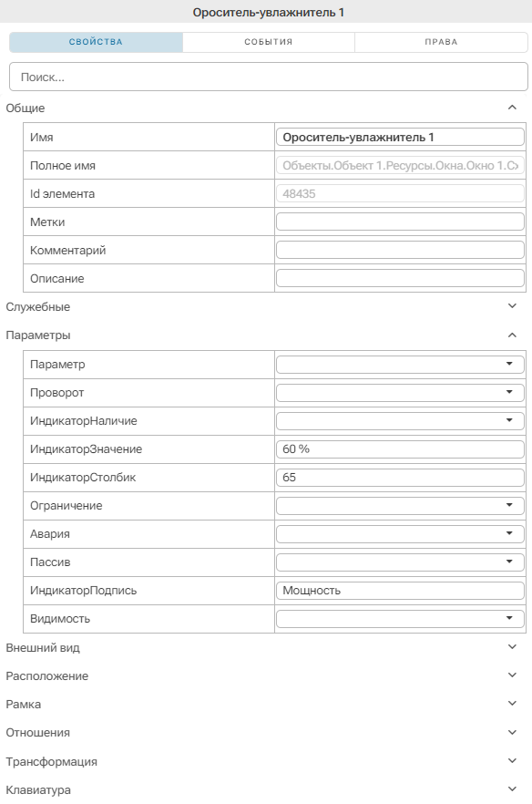Open the Видимость dropdown
Screen dimensions: 532x804
[400, 618]
